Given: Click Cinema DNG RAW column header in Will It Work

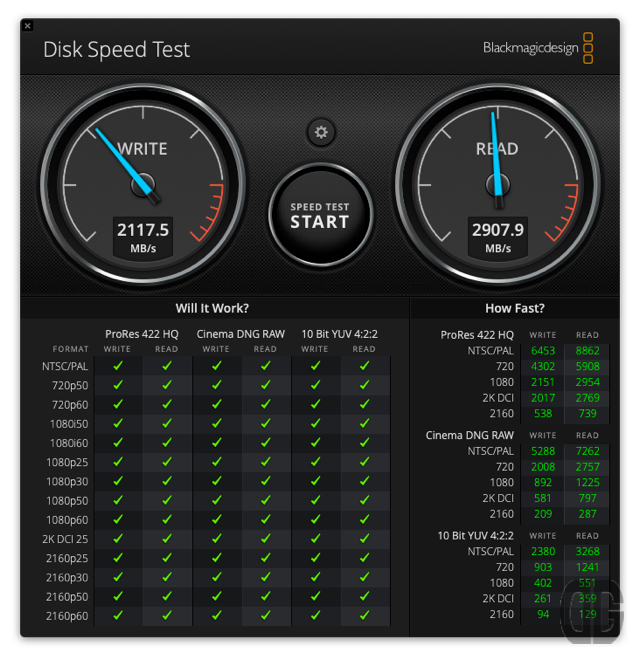Looking at the screenshot, I should tap(241, 334).
